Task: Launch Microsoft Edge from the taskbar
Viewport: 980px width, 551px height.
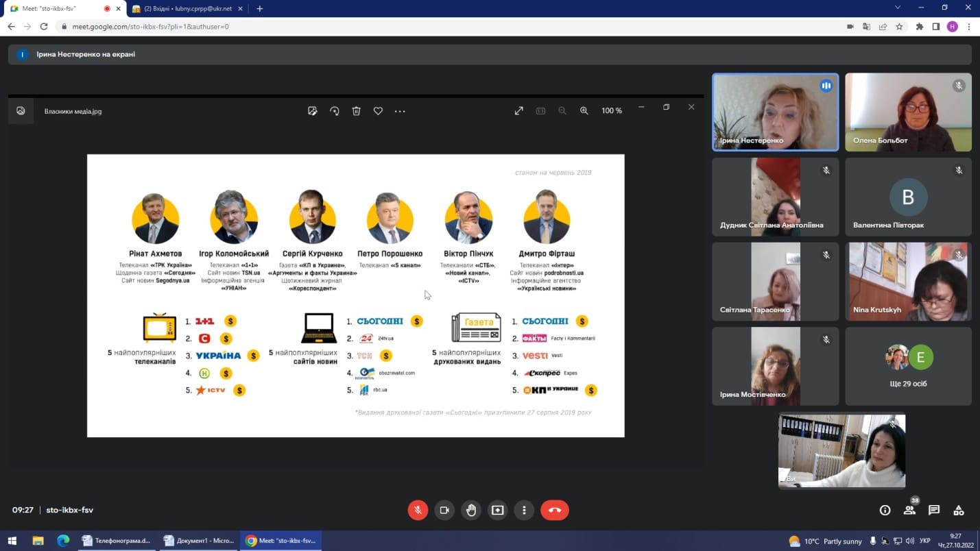Action: coord(63,541)
